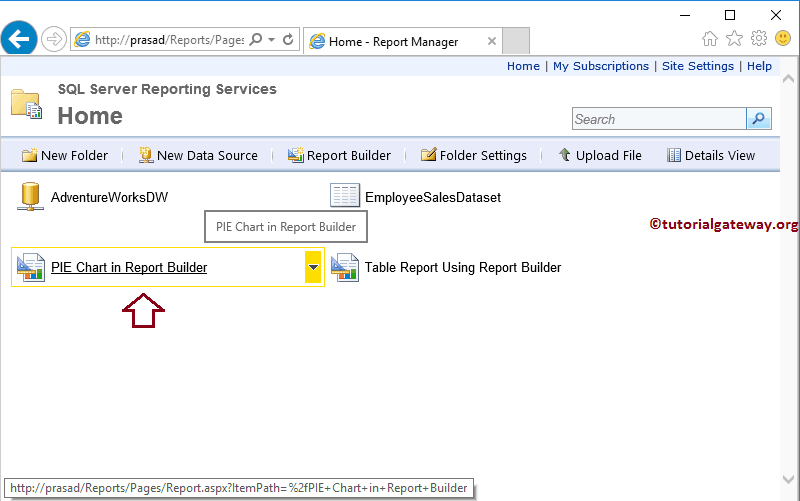
Task: Open EmployeeSalesDataset item name
Action: (433, 197)
